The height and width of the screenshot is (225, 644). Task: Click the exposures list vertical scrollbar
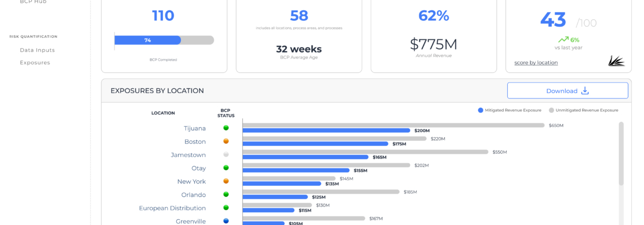[621, 154]
